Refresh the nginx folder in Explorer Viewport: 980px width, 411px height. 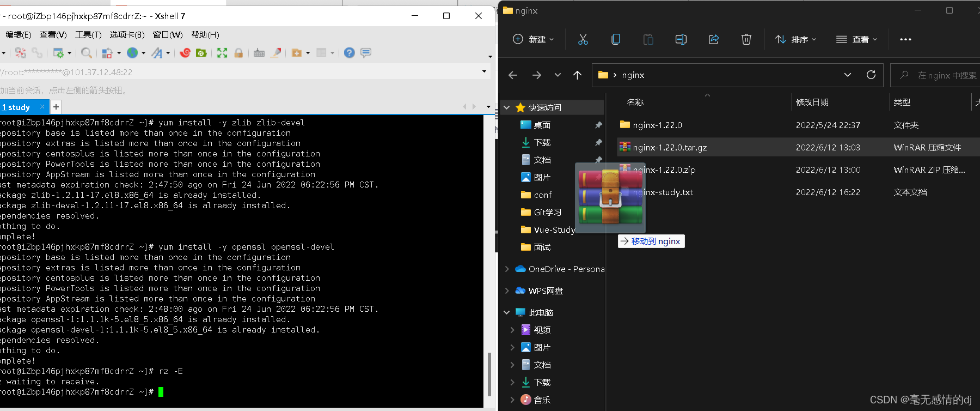871,75
